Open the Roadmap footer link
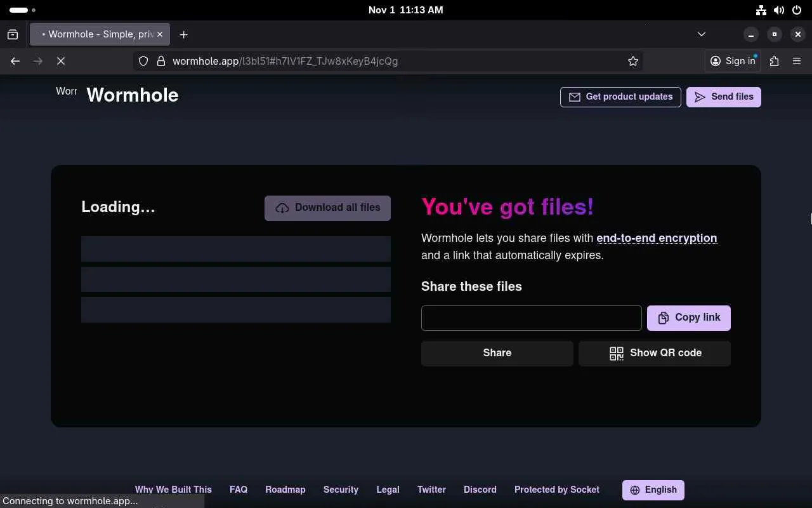 [x=285, y=490]
